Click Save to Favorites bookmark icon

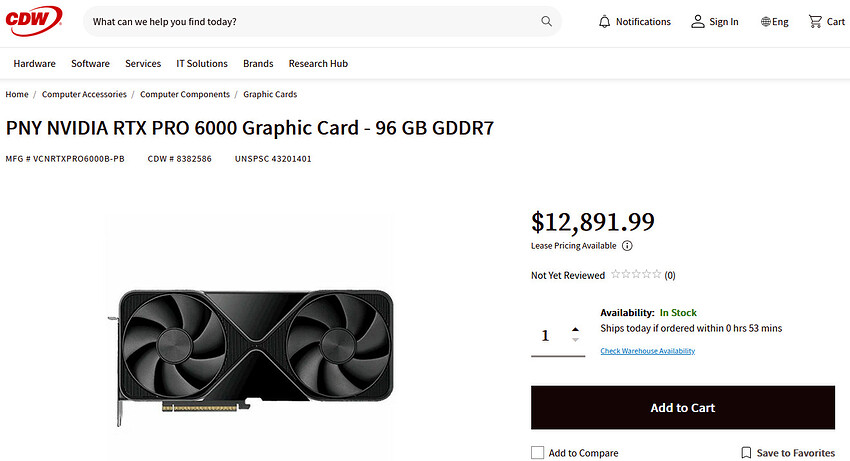(746, 453)
